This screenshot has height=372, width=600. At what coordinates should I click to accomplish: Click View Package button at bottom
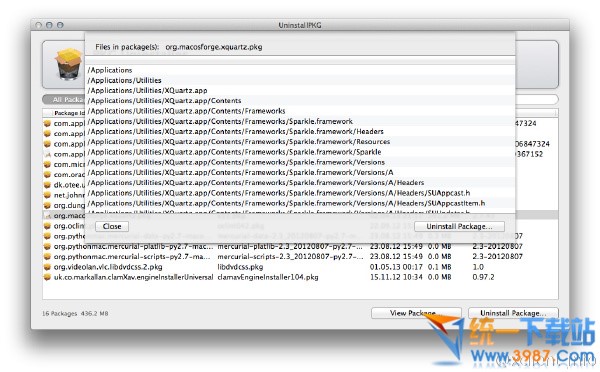pos(416,313)
